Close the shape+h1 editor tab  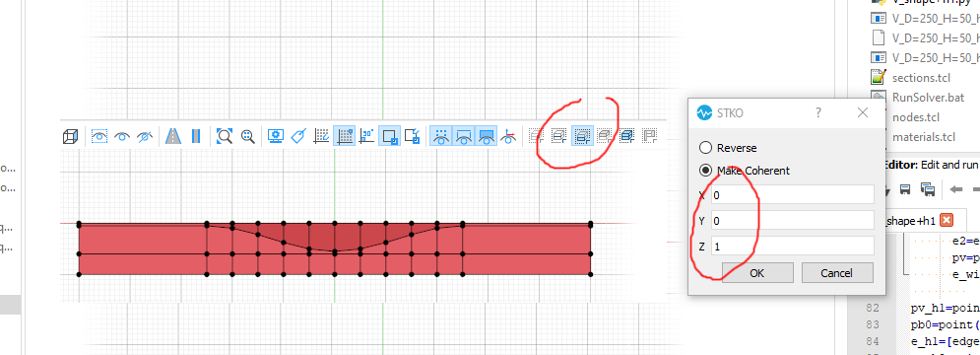coord(947,220)
